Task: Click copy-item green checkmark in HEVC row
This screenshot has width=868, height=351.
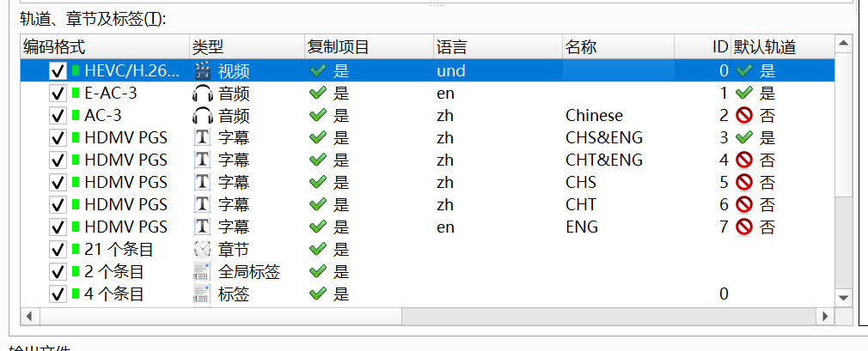Action: click(318, 70)
